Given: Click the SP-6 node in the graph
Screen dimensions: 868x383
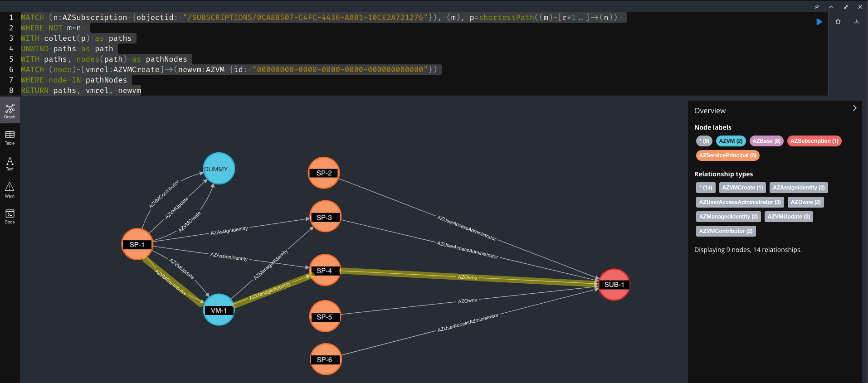Looking at the screenshot, I should (x=325, y=359).
